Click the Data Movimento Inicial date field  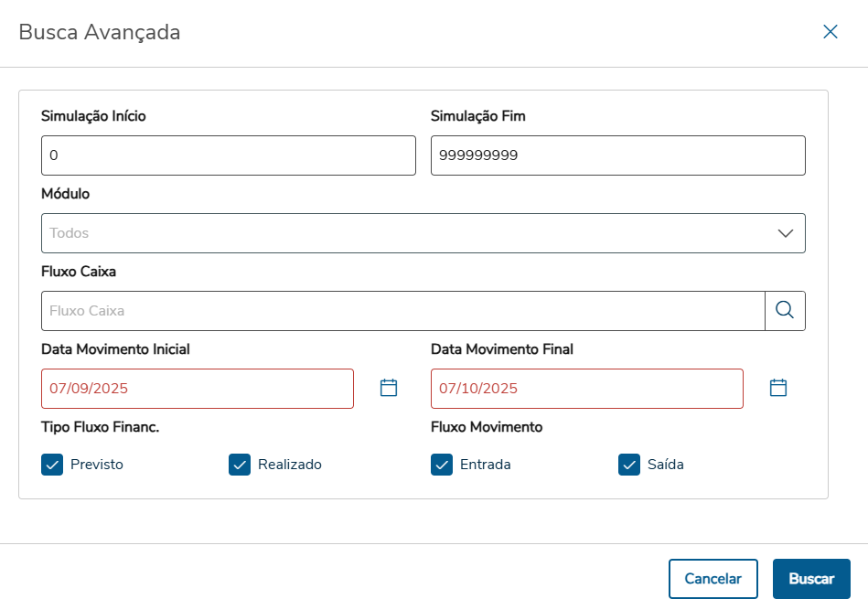point(198,389)
